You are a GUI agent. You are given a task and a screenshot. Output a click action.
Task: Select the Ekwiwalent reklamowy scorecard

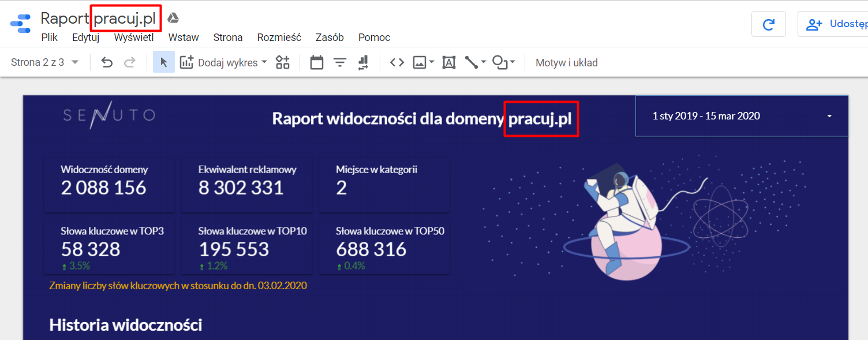246,185
